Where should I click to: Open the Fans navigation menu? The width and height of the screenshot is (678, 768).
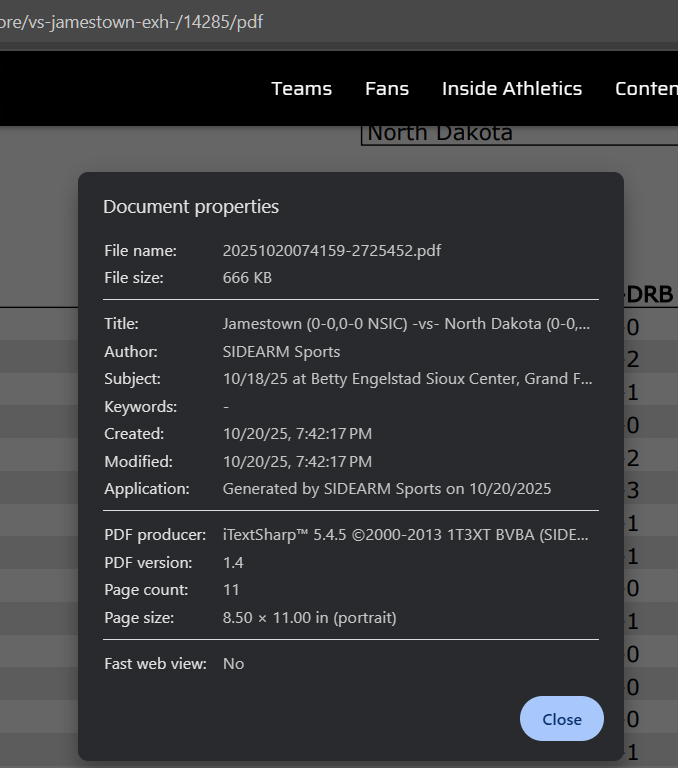386,89
